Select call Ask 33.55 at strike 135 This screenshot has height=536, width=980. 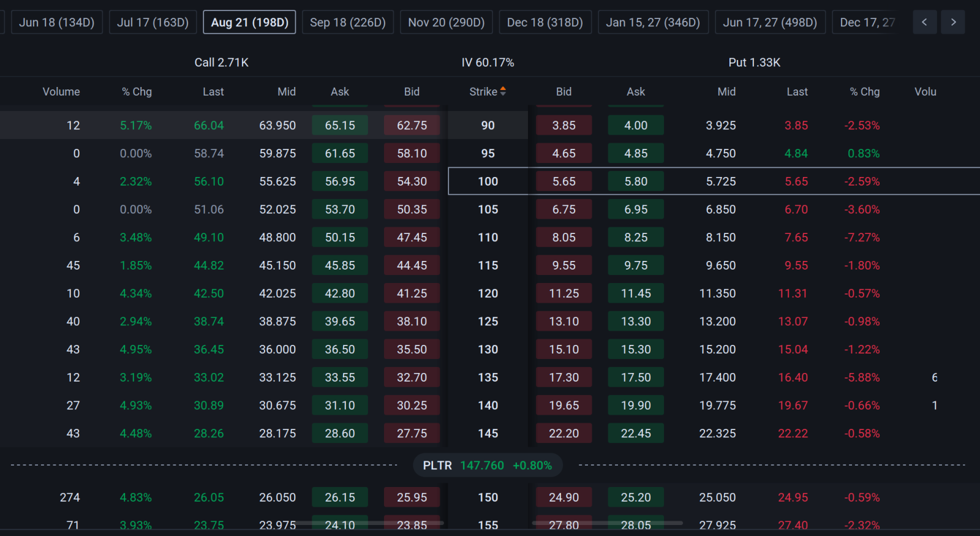pyautogui.click(x=340, y=377)
